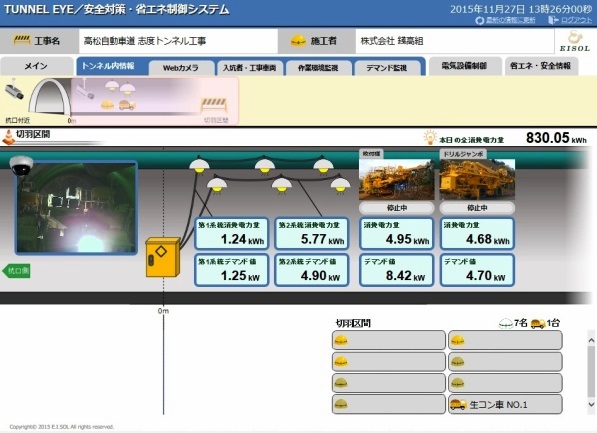The width and height of the screenshot is (597, 433).
Task: Open the tunnel webcam live thumbnail
Action: [76, 208]
